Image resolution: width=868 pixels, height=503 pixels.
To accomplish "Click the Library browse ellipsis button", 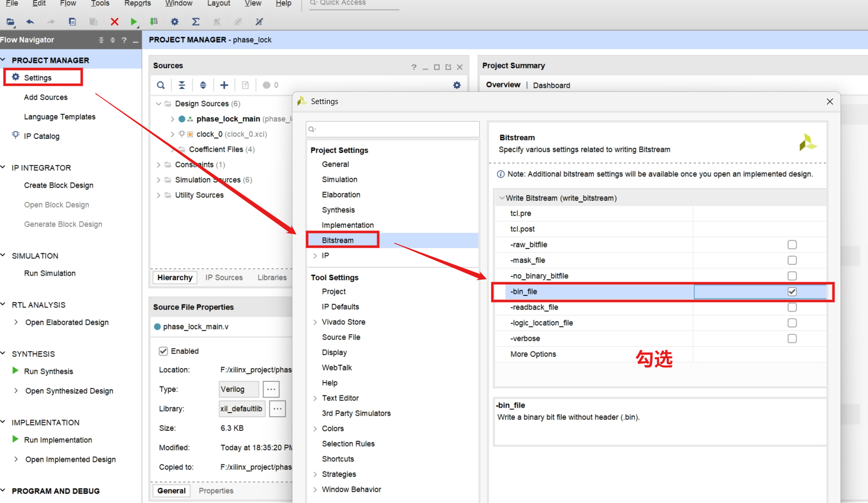I will (278, 409).
